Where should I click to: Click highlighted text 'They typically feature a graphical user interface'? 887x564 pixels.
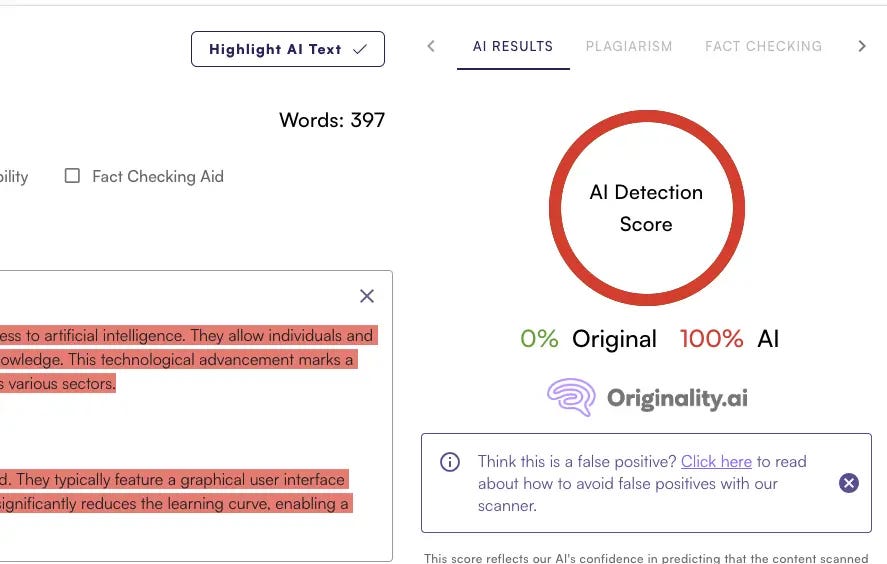pos(180,480)
